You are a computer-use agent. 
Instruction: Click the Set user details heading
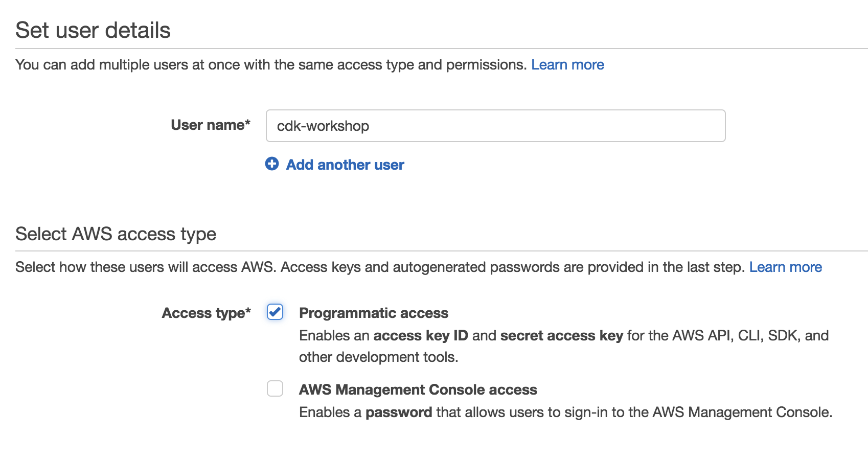point(93,30)
